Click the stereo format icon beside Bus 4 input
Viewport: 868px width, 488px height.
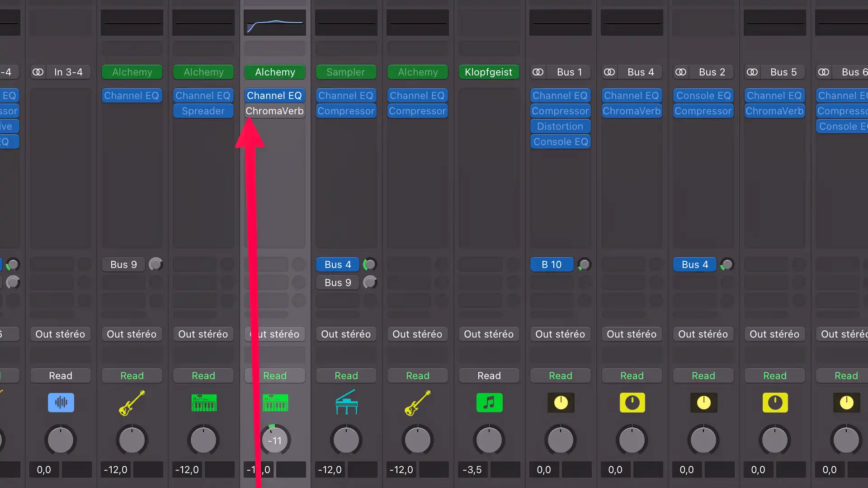click(609, 72)
